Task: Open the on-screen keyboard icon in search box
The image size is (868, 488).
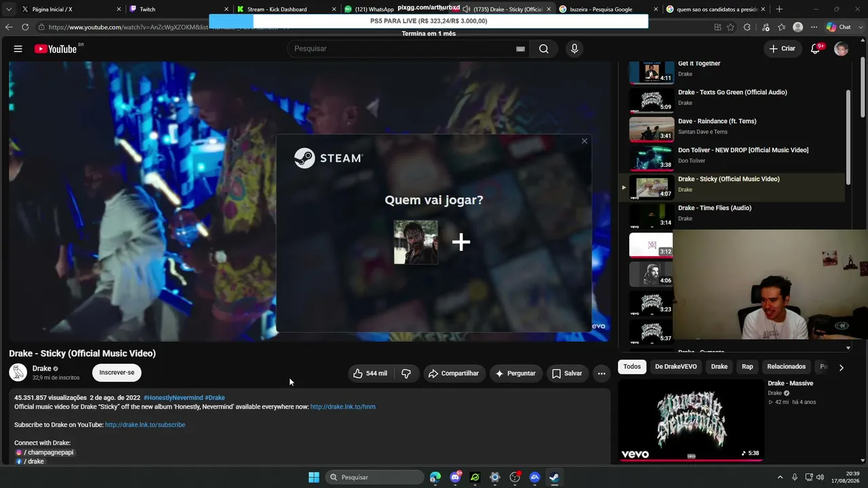Action: (520, 49)
